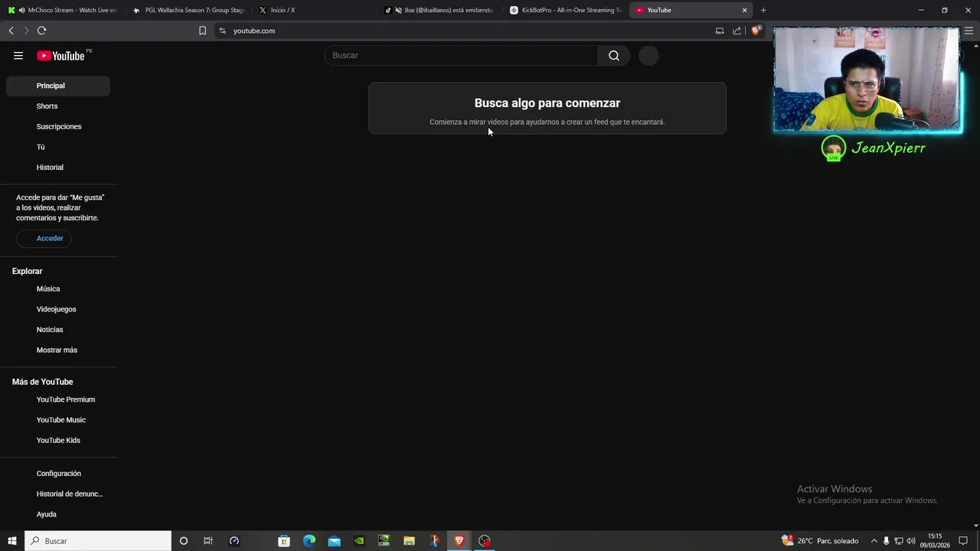Switch to Ibai TikTok live tab
980x551 pixels.
click(439, 10)
